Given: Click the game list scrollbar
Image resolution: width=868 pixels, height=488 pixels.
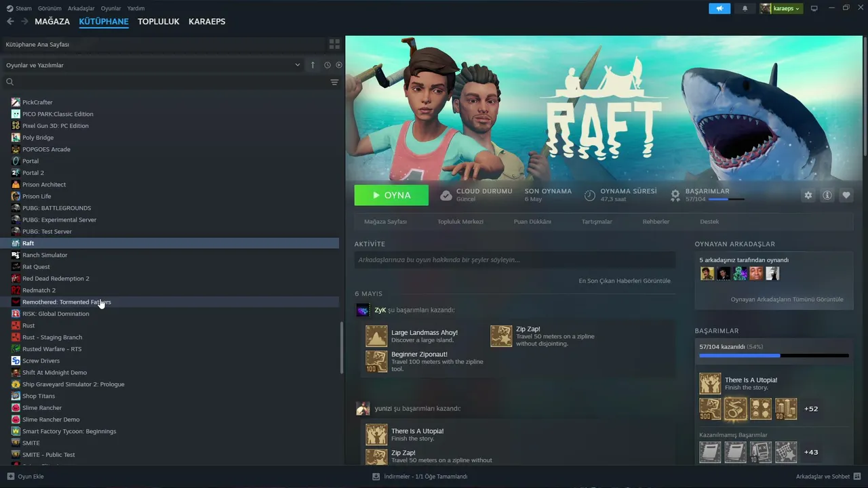Looking at the screenshot, I should point(342,348).
